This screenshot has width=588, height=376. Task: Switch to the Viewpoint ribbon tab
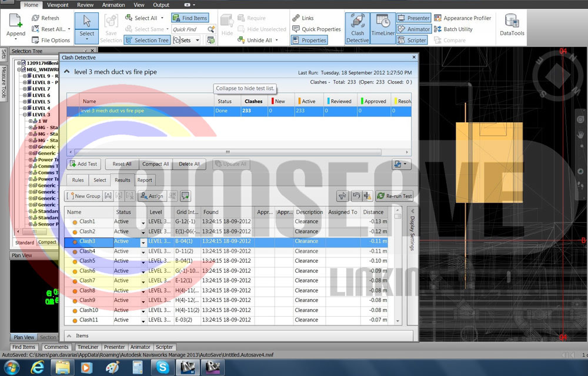[x=58, y=5]
